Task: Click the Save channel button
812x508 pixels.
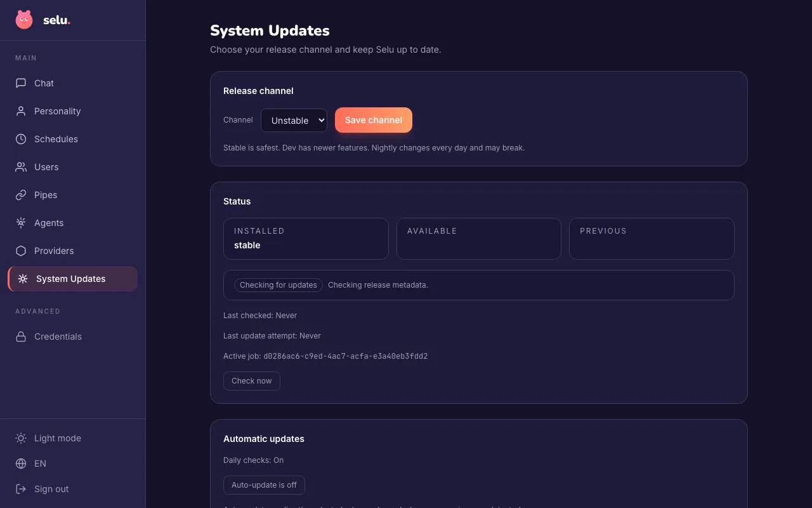Action: (374, 120)
